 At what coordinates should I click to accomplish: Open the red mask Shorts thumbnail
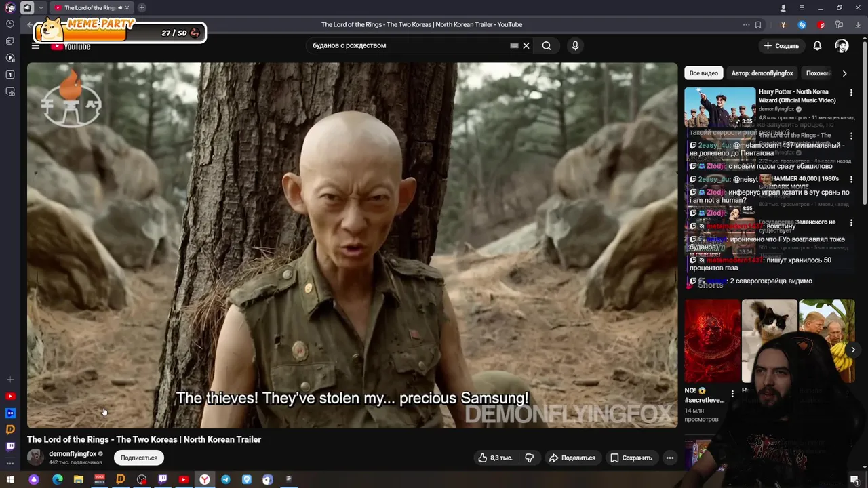point(712,341)
